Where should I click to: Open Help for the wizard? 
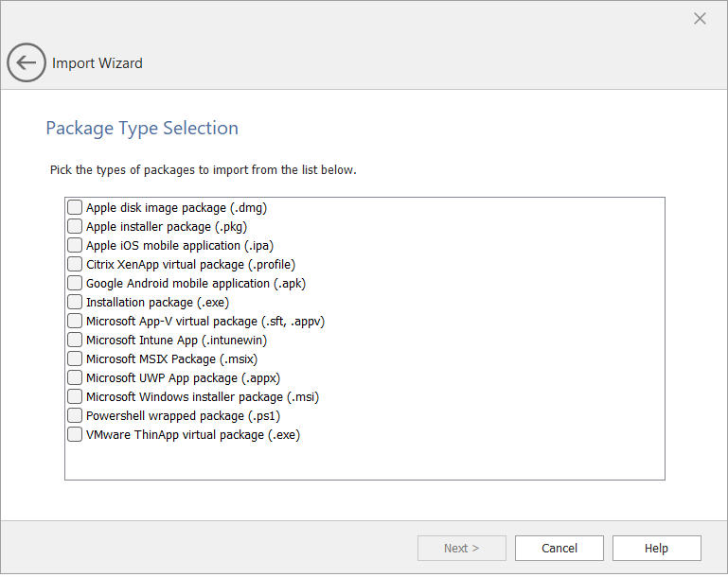[x=656, y=548]
